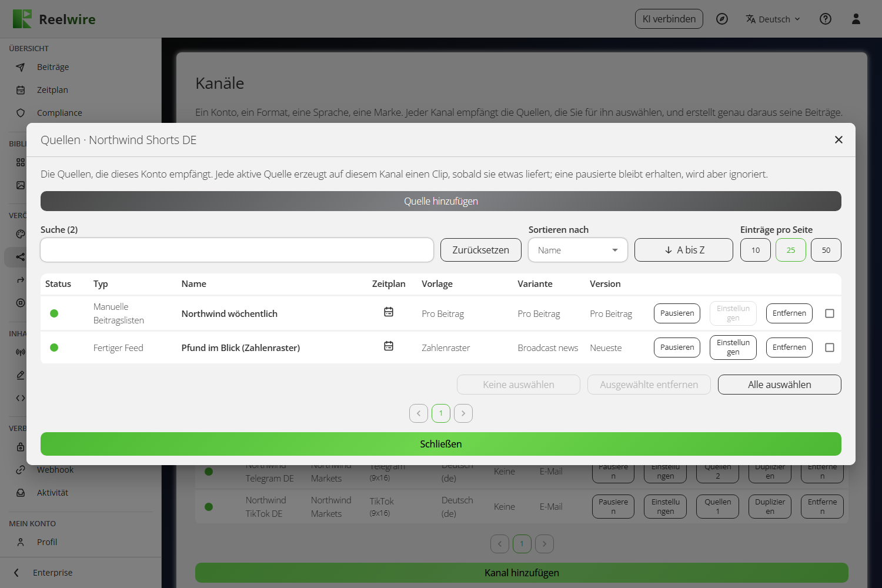This screenshot has width=882, height=588.
Task: Click schedule icon for Pfund im Blick
Action: (x=389, y=346)
